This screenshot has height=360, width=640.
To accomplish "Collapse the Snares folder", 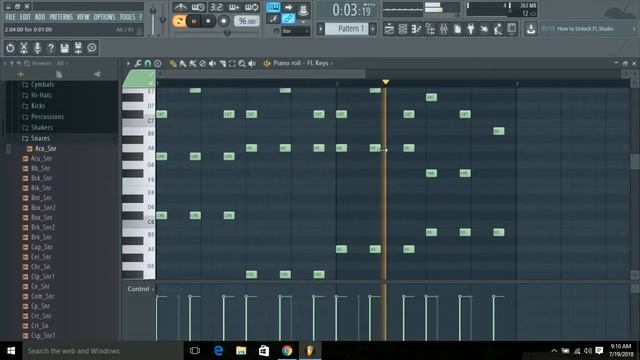I will click(x=40, y=138).
